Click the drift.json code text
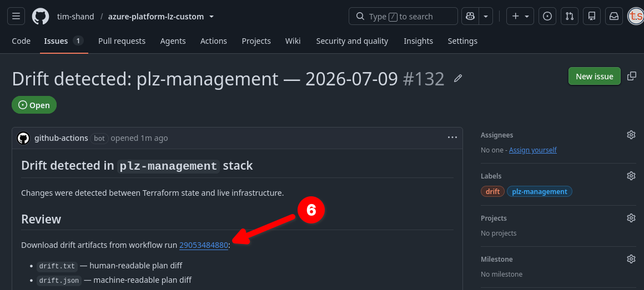 59,281
